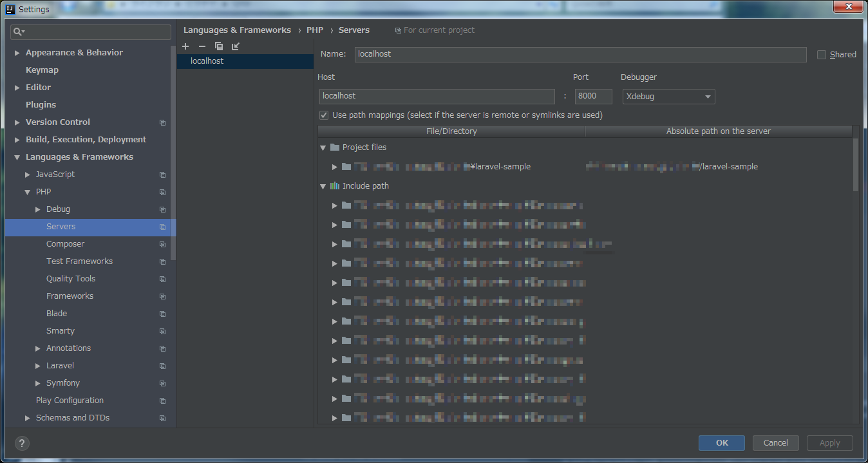Image resolution: width=868 pixels, height=463 pixels.
Task: Open help with the question mark icon
Action: [22, 443]
